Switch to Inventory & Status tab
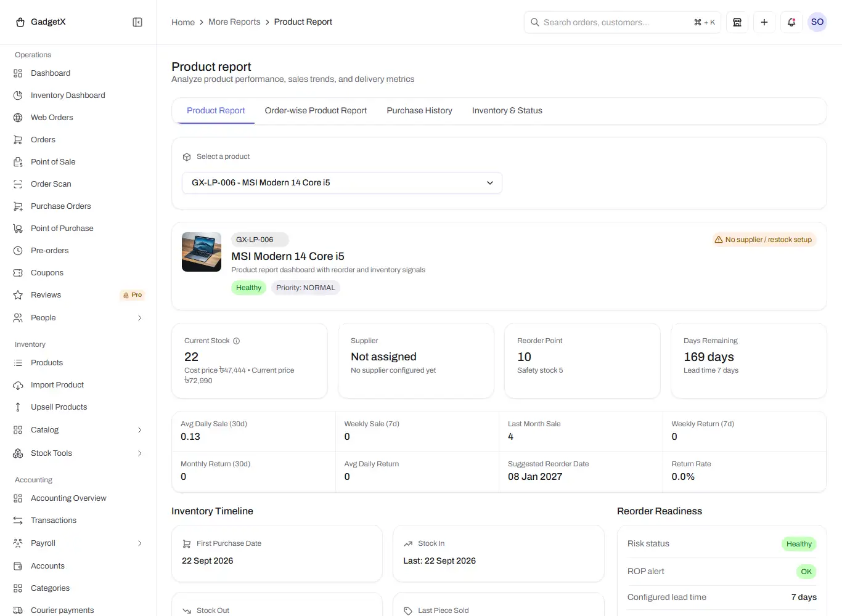This screenshot has height=616, width=842. [507, 111]
